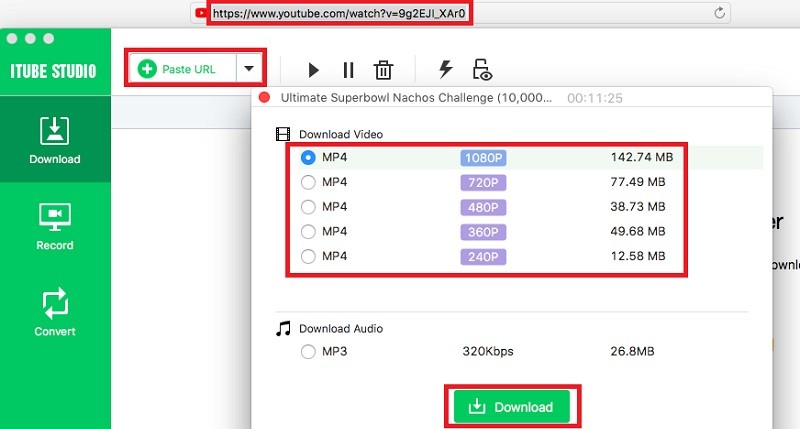Click the 12.58 MB file size
This screenshot has width=800, height=429.
coord(638,256)
